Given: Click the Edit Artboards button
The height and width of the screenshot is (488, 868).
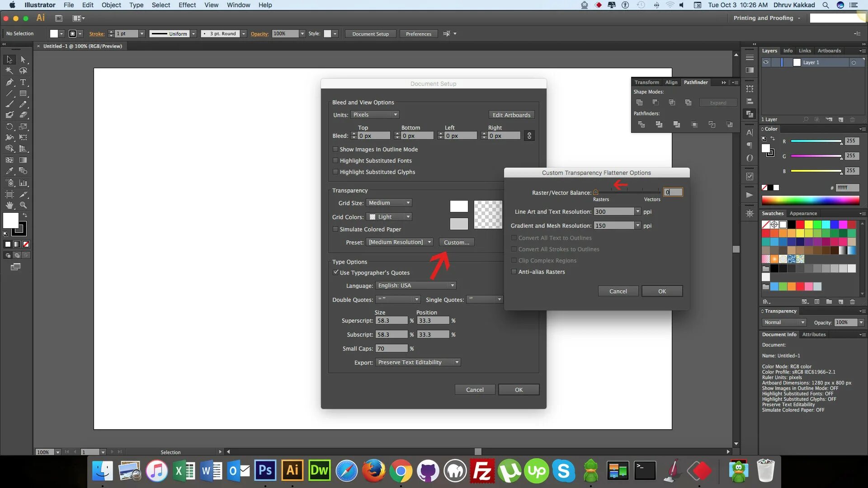Looking at the screenshot, I should point(511,115).
